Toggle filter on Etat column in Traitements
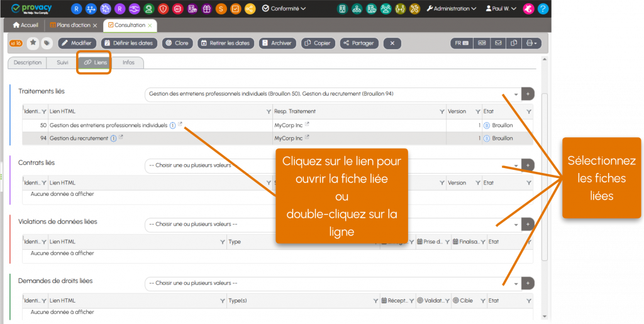This screenshot has height=324, width=644. coord(528,112)
